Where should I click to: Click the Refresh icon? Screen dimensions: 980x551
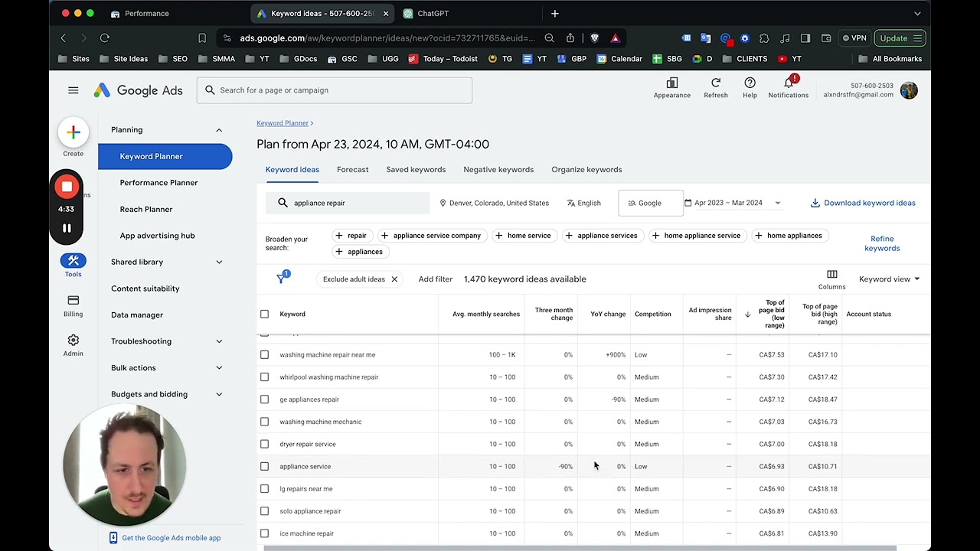tap(716, 83)
